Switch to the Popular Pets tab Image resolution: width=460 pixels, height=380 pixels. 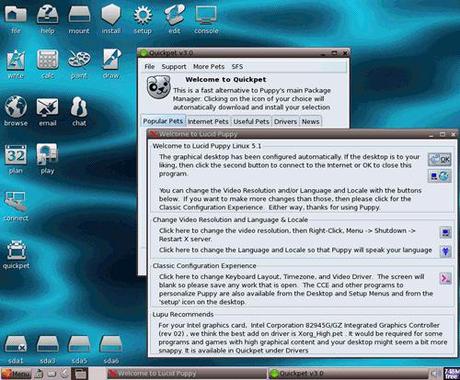[163, 121]
